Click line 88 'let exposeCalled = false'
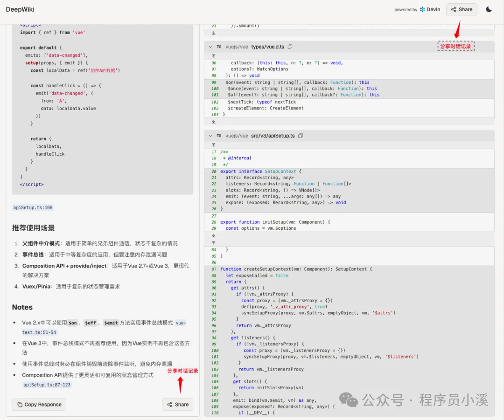 [257, 275]
